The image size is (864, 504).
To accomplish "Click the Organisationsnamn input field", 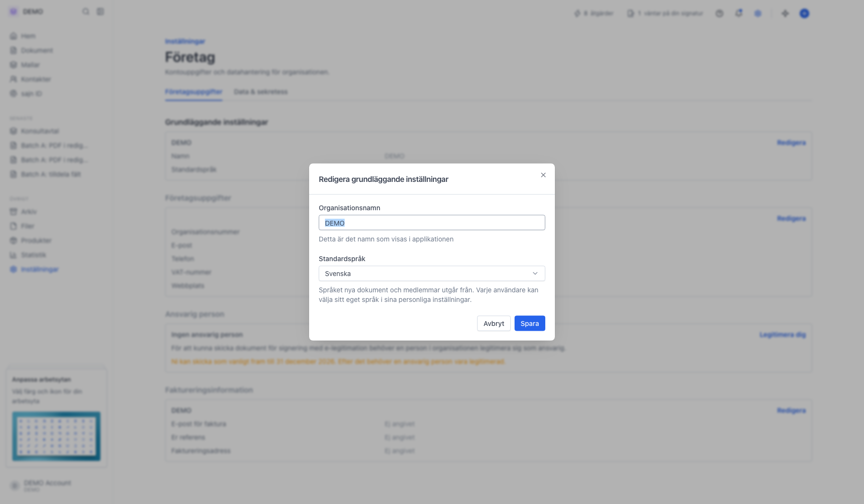I will 432,223.
